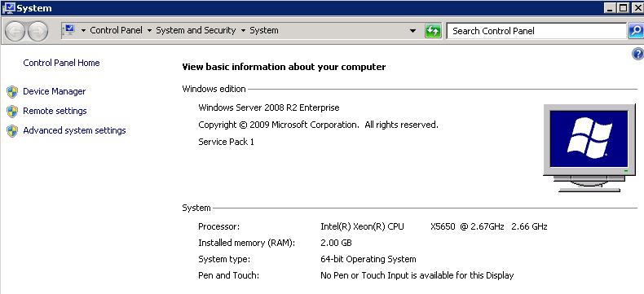Click the 'Service Pack 1' text
644x294 pixels.
(227, 142)
